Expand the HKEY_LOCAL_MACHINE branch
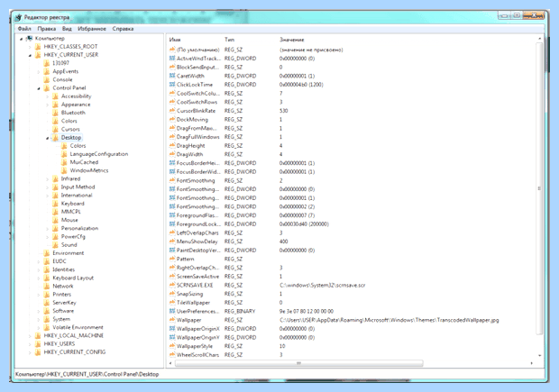The image size is (559, 392). 30,336
